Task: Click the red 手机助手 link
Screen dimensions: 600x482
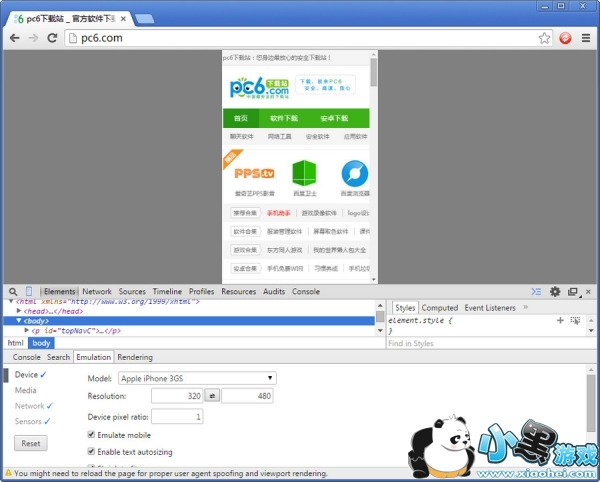Action: pos(279,213)
